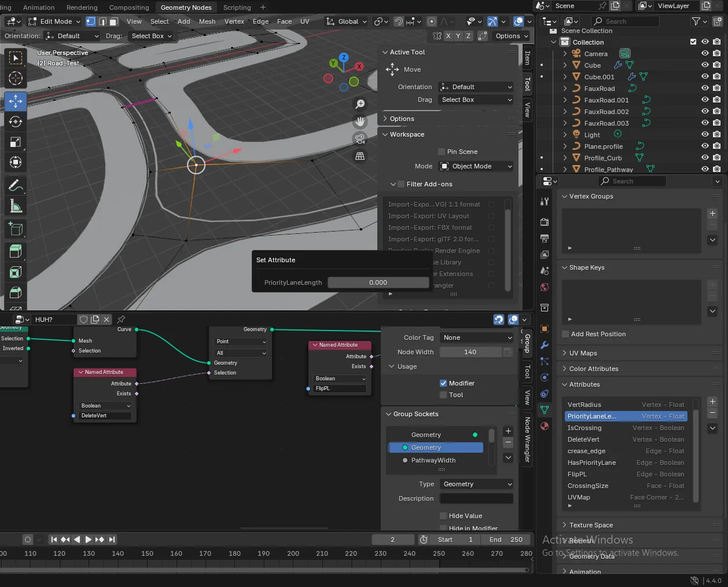The width and height of the screenshot is (728, 587).
Task: Select the Inset Faces tool
Action: pyautogui.click(x=16, y=272)
